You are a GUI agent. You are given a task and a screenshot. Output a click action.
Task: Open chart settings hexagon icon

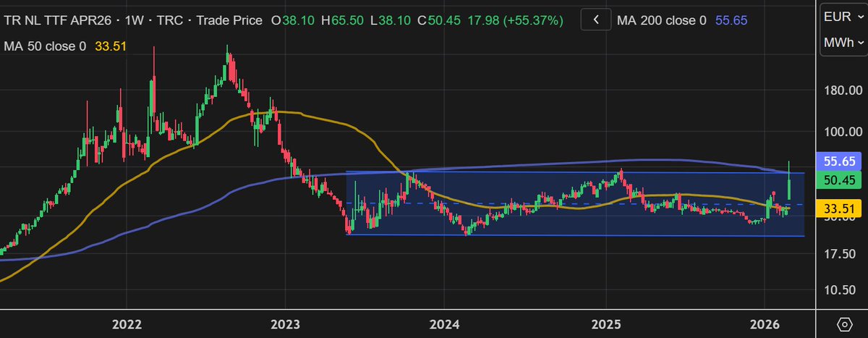[x=843, y=324]
